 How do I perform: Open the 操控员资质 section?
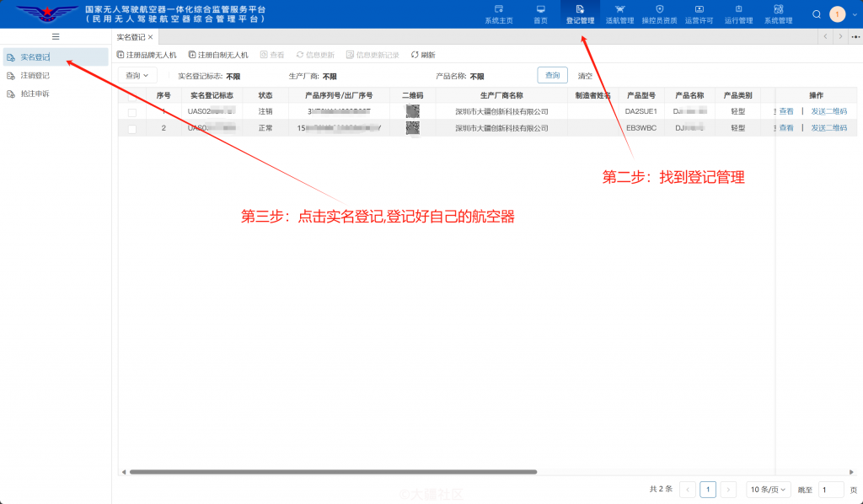(x=660, y=16)
